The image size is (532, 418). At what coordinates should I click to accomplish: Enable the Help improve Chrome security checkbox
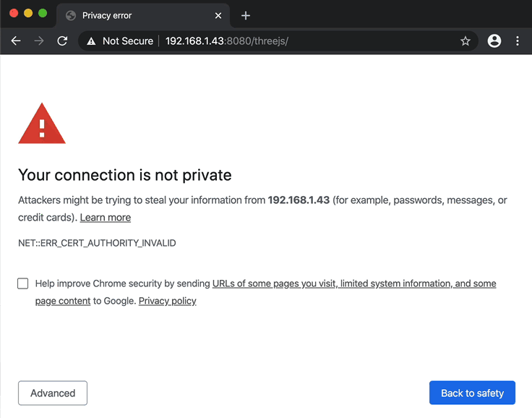pyautogui.click(x=23, y=283)
